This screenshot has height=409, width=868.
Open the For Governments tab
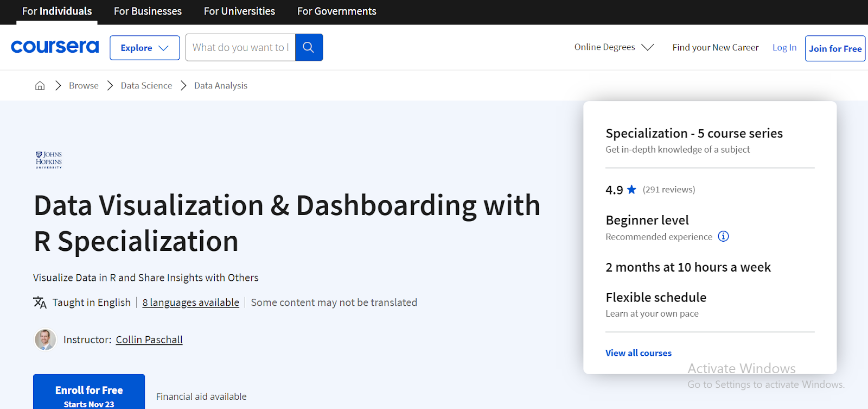[336, 11]
